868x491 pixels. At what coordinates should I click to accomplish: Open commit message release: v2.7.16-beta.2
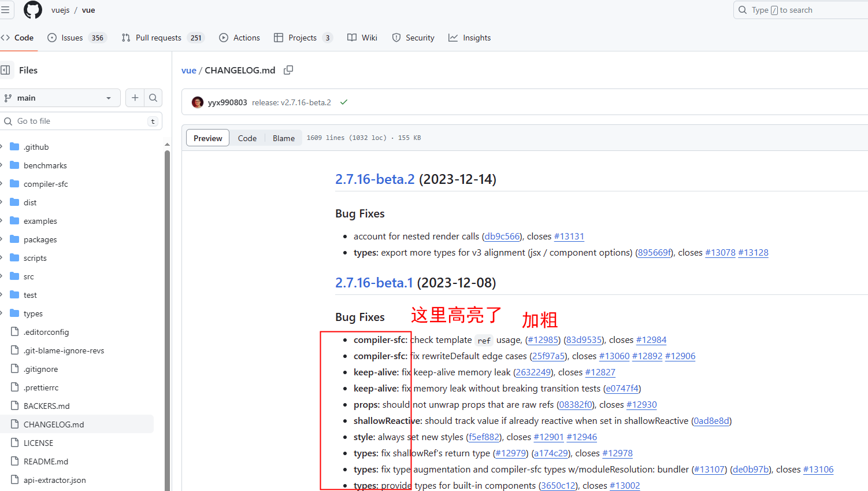pyautogui.click(x=291, y=102)
